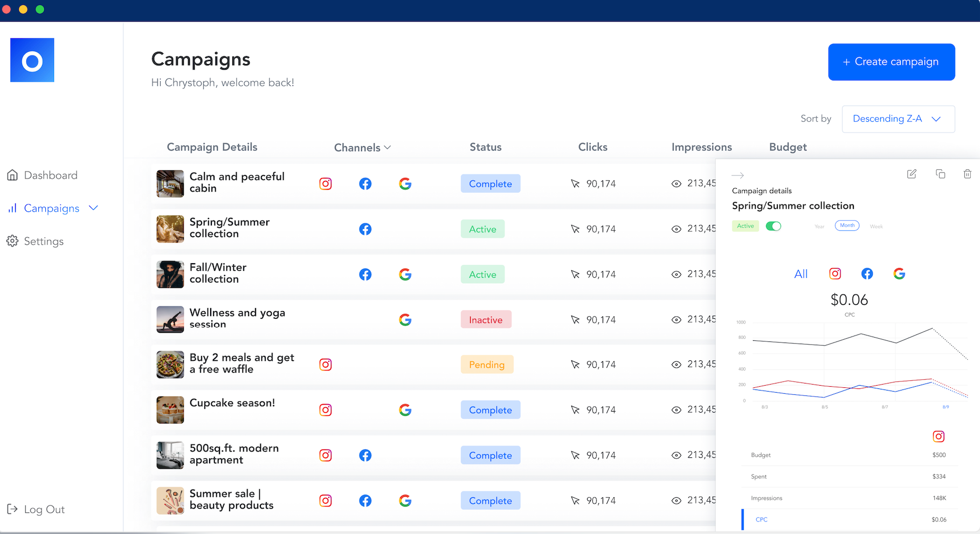The width and height of the screenshot is (980, 534).
Task: Click Facebook icon in Fall/Winter collection row
Action: coord(365,275)
